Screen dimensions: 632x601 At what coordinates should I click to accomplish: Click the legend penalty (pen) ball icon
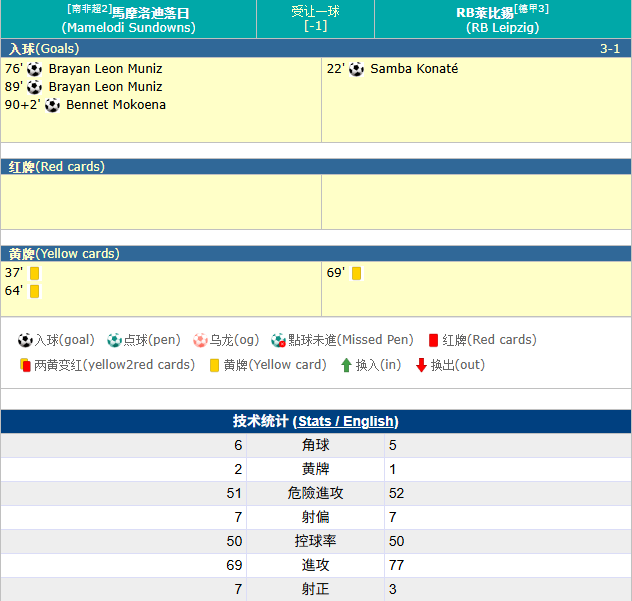pyautogui.click(x=114, y=340)
